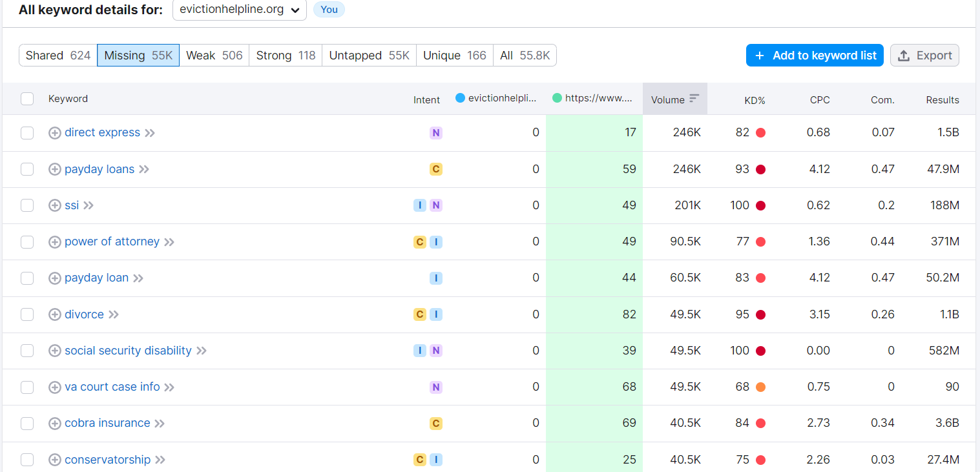Click plus icon beside ssi keyword

(x=55, y=205)
